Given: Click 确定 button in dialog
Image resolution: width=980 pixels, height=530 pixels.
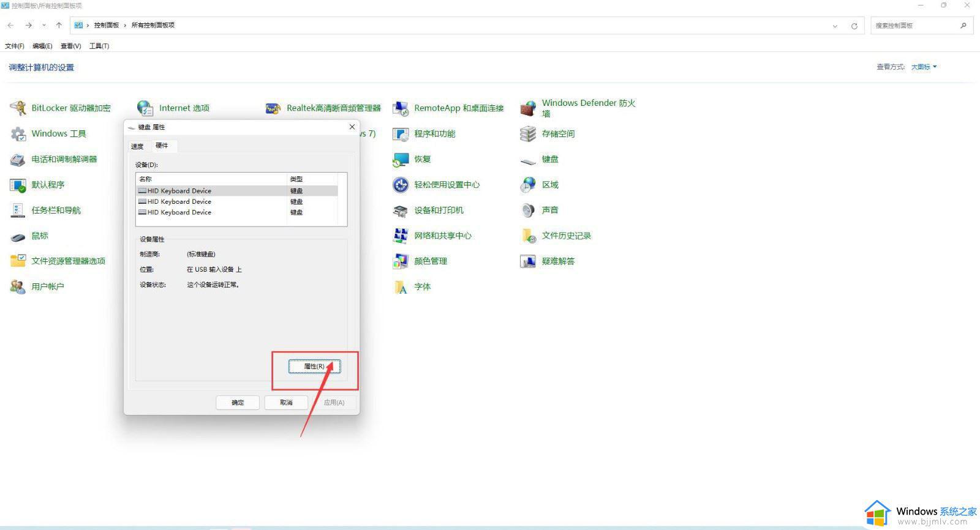Looking at the screenshot, I should click(238, 402).
